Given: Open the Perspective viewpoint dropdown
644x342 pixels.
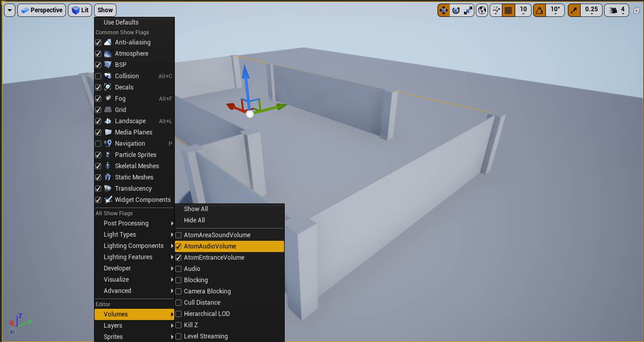Looking at the screenshot, I should [x=41, y=10].
